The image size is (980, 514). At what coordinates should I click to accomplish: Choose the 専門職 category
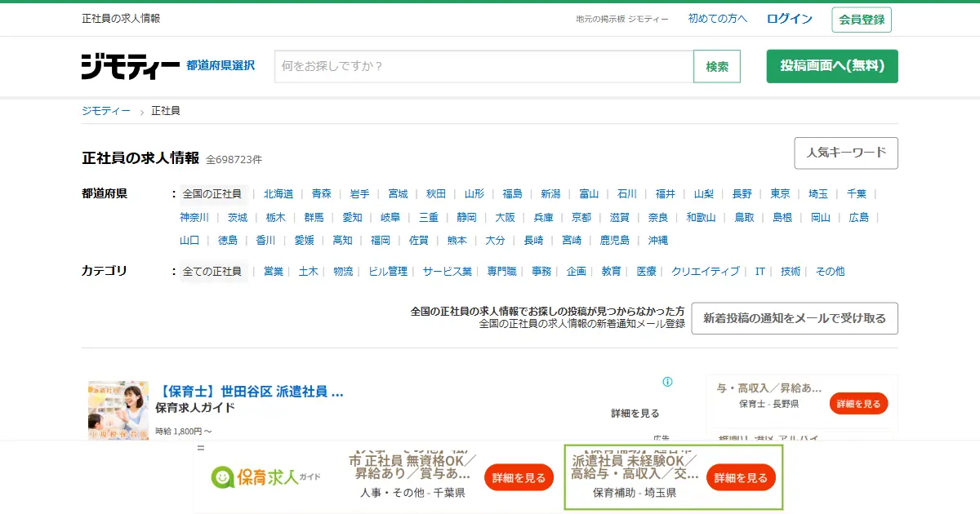502,272
